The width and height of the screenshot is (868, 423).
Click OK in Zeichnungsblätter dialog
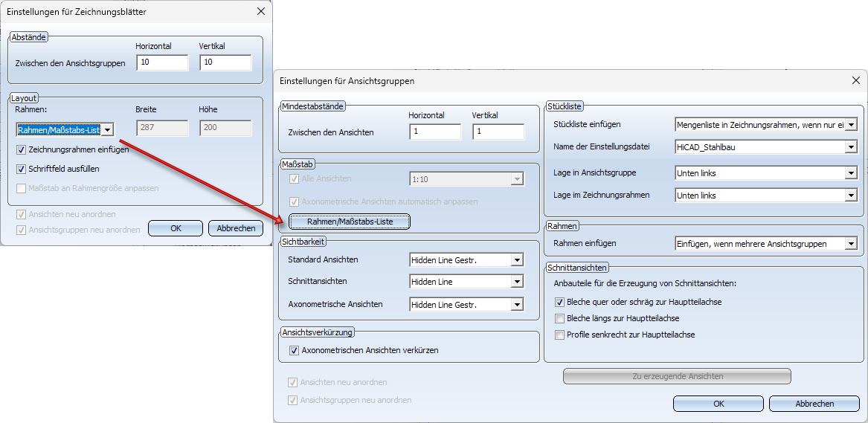[176, 227]
